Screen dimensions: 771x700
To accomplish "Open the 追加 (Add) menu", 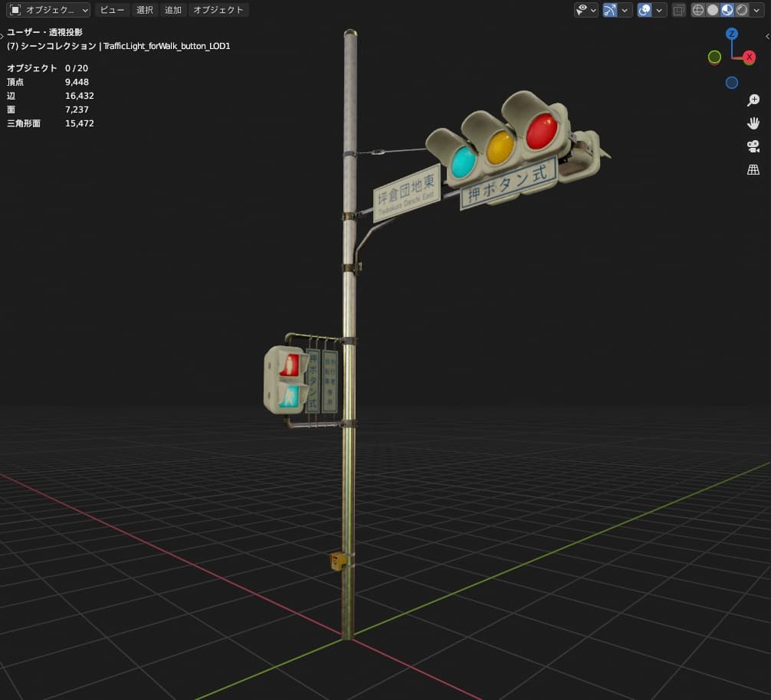I will (x=173, y=10).
